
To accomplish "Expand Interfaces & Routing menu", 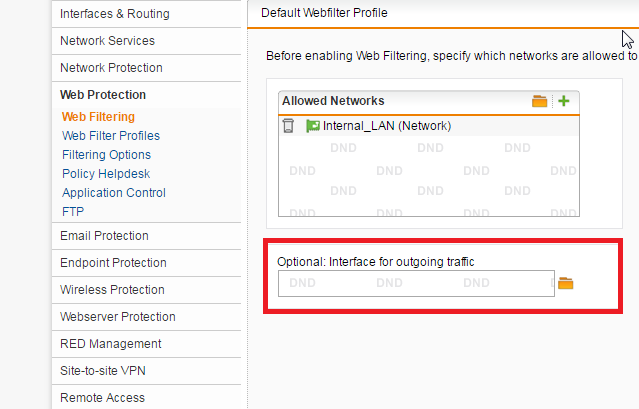I will click(146, 14).
